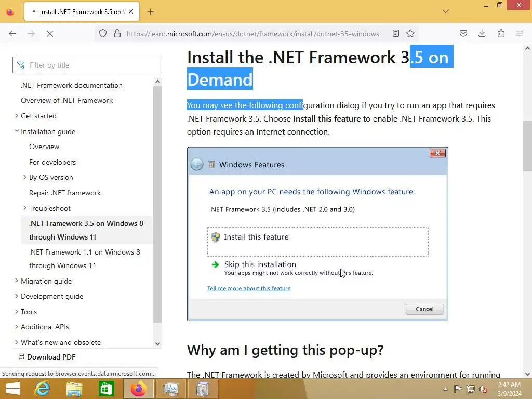Open the Windows Start button

(x=13, y=389)
